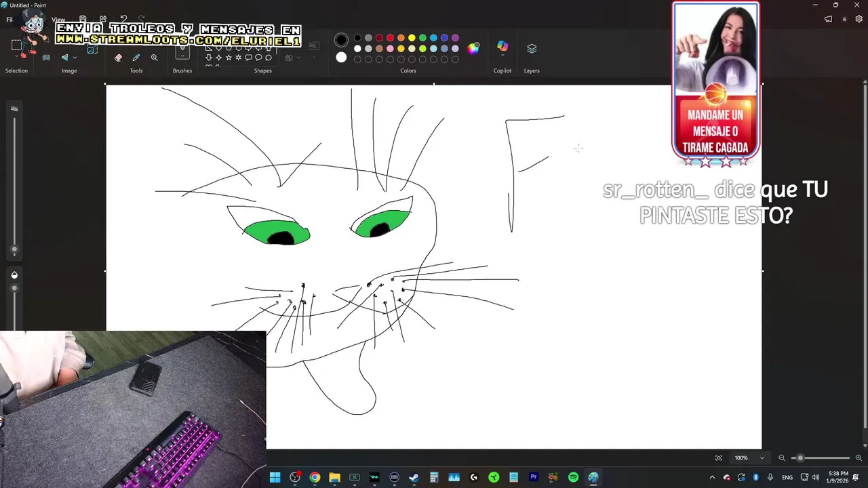The image size is (868, 488).
Task: Click the vertical scrollbar on right edge
Action: (x=865, y=258)
